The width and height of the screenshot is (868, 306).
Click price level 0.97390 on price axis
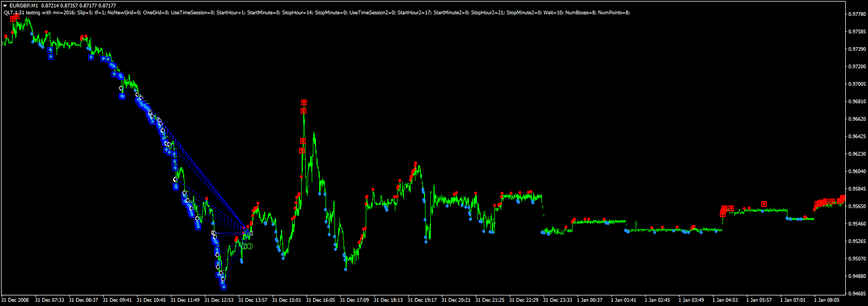[857, 49]
